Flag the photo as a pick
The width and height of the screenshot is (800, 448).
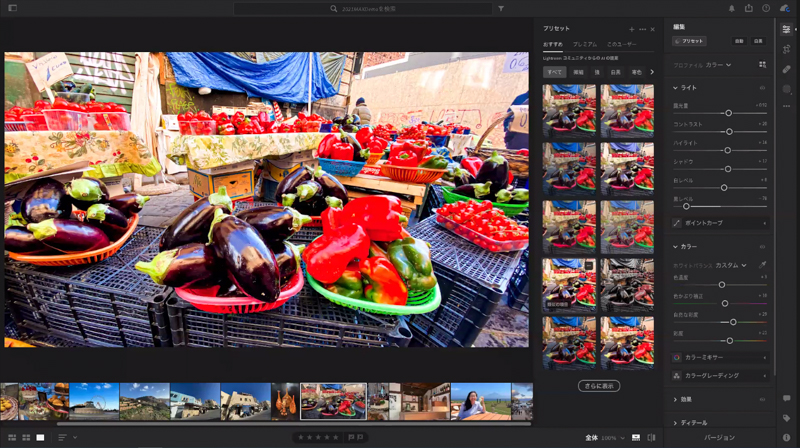(351, 437)
